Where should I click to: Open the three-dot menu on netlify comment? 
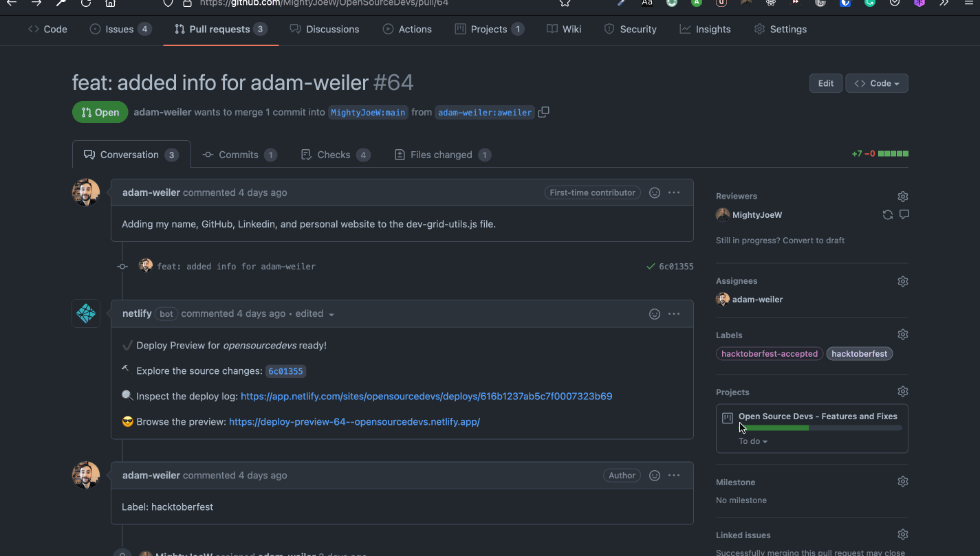tap(674, 313)
